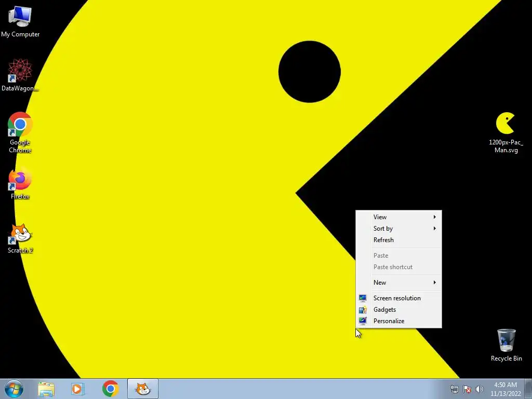
Task: Choose Refresh from the context menu
Action: click(398, 240)
